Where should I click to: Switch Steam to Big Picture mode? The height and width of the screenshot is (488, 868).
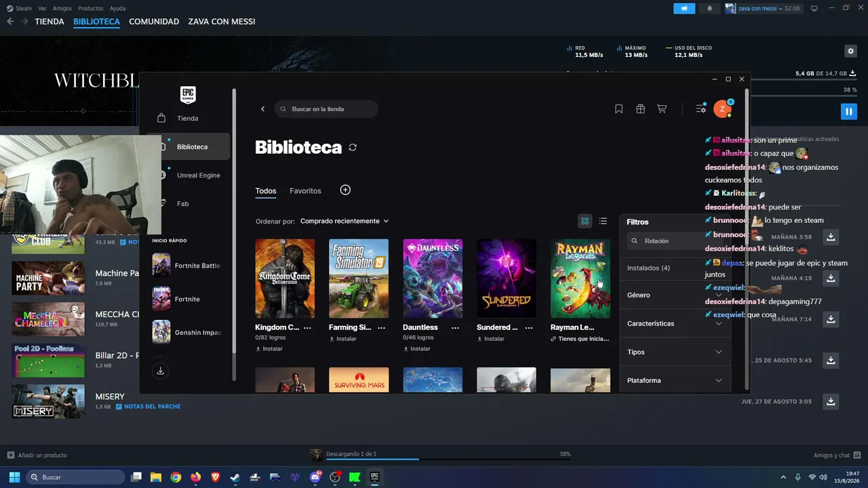pyautogui.click(x=814, y=8)
